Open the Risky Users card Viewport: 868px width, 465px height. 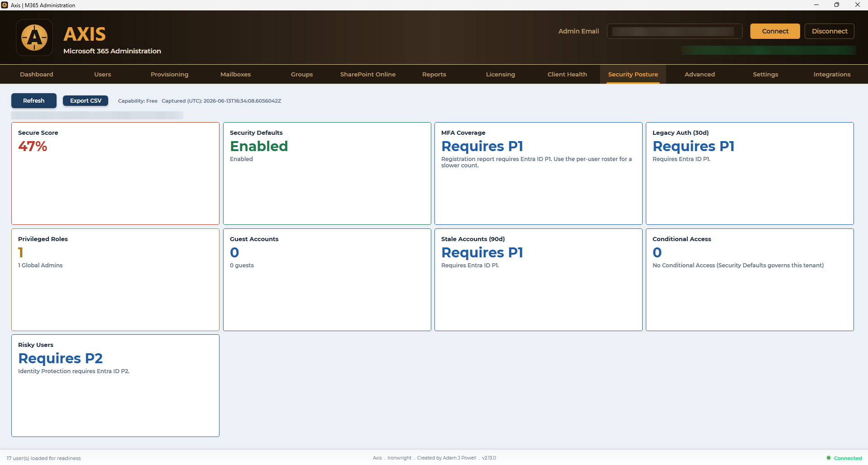click(115, 385)
